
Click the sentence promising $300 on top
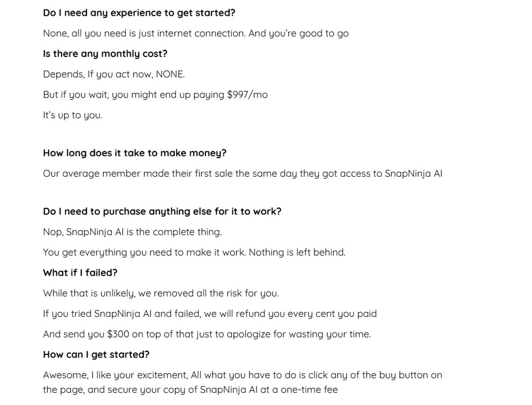[207, 334]
